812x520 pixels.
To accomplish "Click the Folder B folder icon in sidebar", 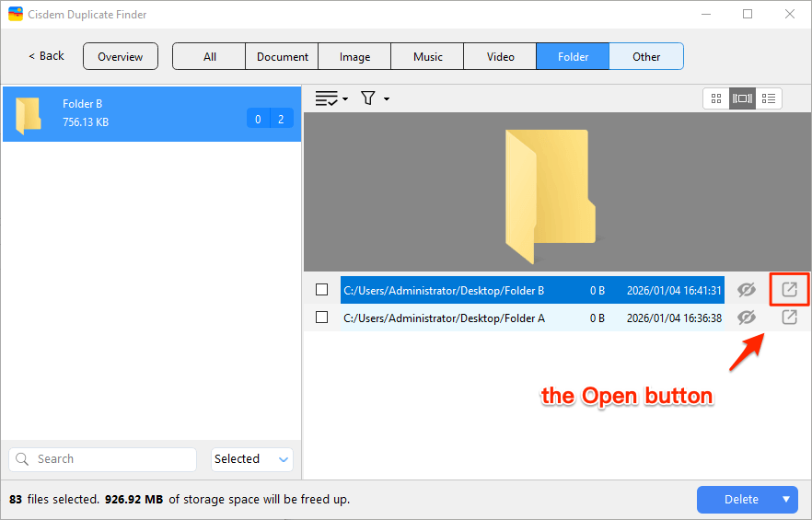I will (x=29, y=115).
